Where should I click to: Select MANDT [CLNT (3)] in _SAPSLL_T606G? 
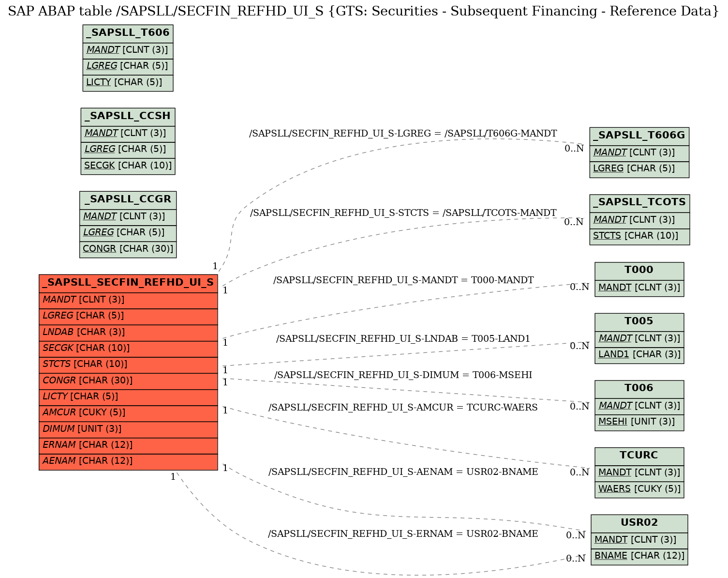click(639, 153)
